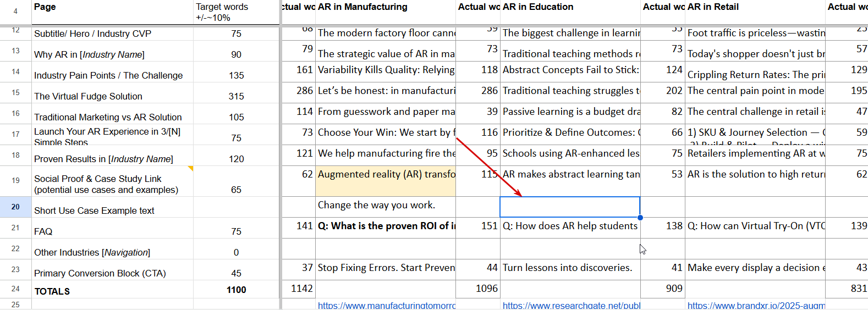Viewport: 868px width, 310px height.
Task: Open the researchgate.net link
Action: [571, 305]
